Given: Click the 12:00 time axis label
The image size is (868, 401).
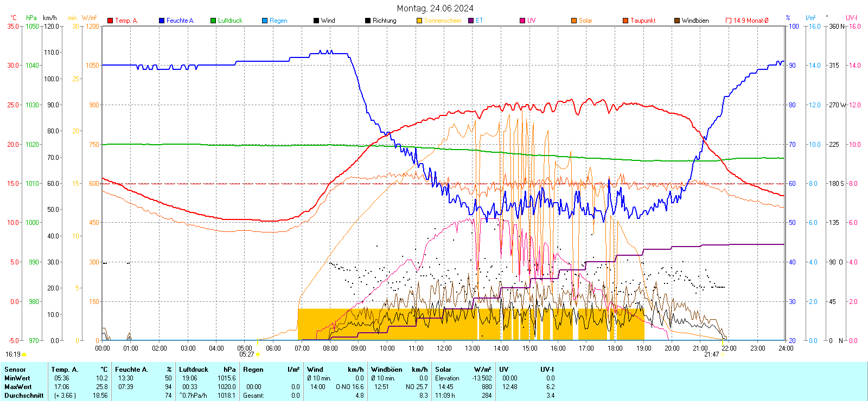Looking at the screenshot, I should tap(444, 348).
